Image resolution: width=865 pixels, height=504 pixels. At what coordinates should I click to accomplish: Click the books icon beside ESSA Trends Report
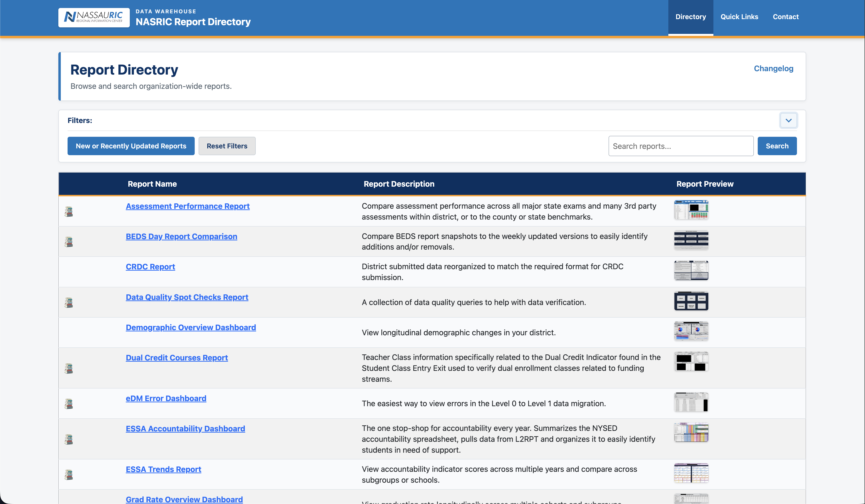pos(69,474)
